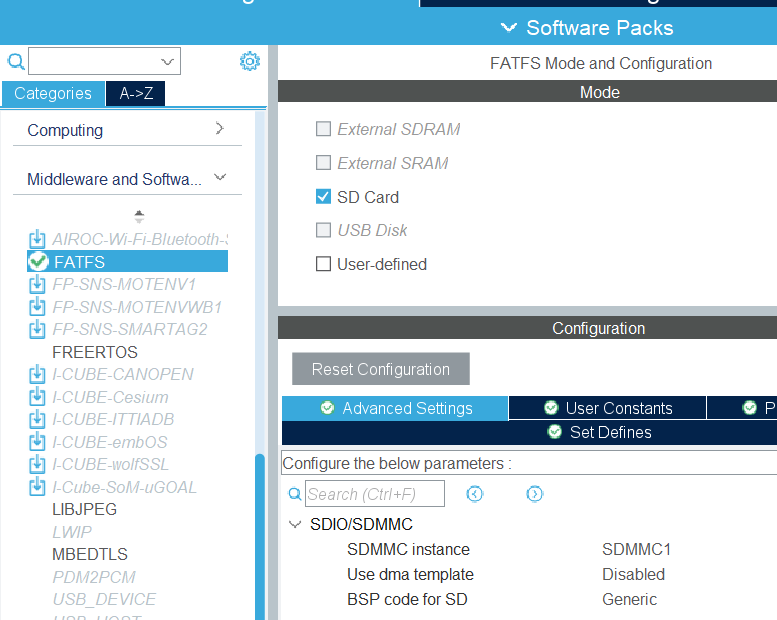Image resolution: width=777 pixels, height=620 pixels.
Task: Click the 'Use dma template' parameter label
Action: (x=410, y=574)
